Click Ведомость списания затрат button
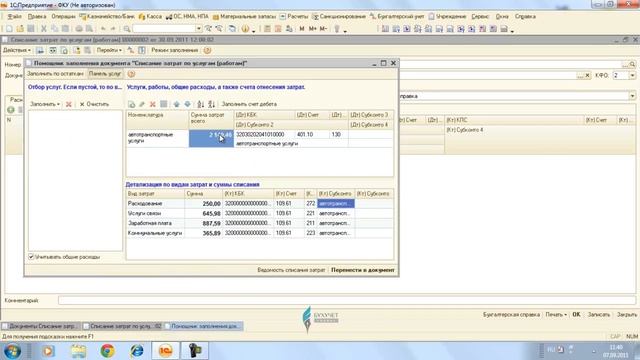This screenshot has width=640, height=360. click(x=291, y=270)
